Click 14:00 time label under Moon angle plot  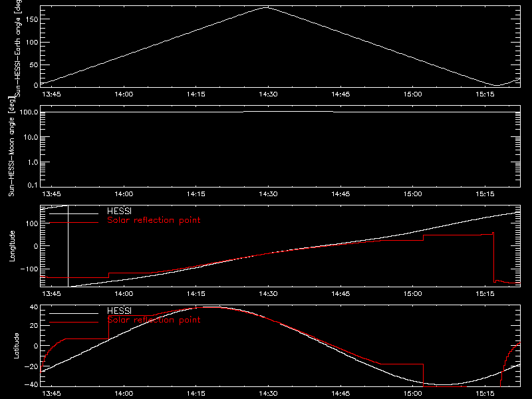point(124,194)
